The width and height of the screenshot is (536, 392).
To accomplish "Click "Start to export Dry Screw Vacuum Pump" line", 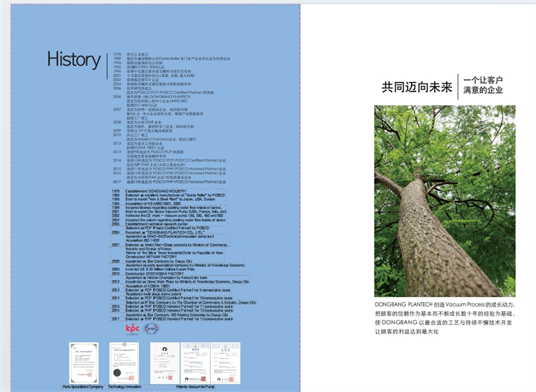I will [176, 211].
